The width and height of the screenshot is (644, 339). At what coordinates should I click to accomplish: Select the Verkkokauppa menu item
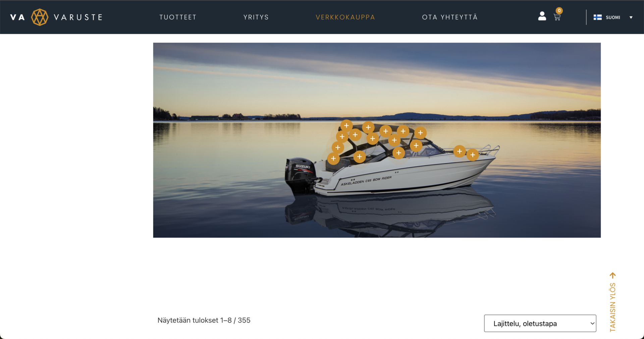[x=345, y=17]
